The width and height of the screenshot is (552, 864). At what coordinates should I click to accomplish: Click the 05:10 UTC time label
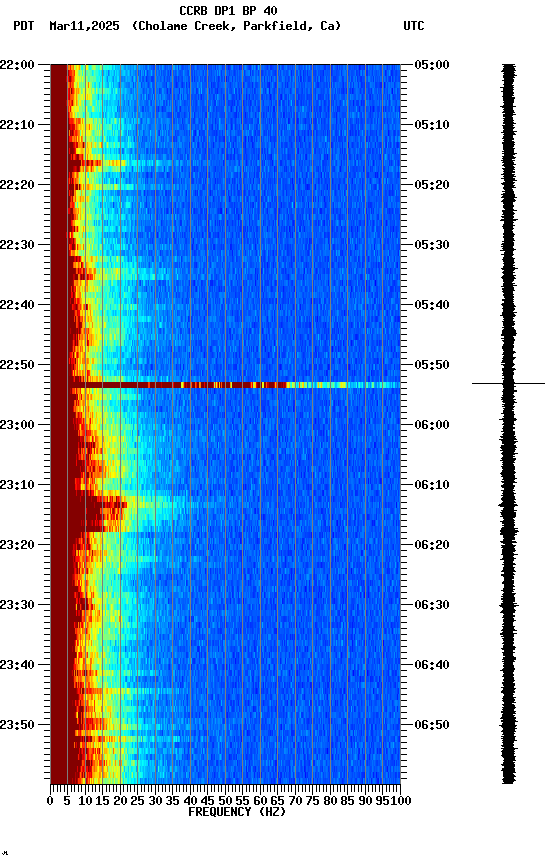coord(432,125)
